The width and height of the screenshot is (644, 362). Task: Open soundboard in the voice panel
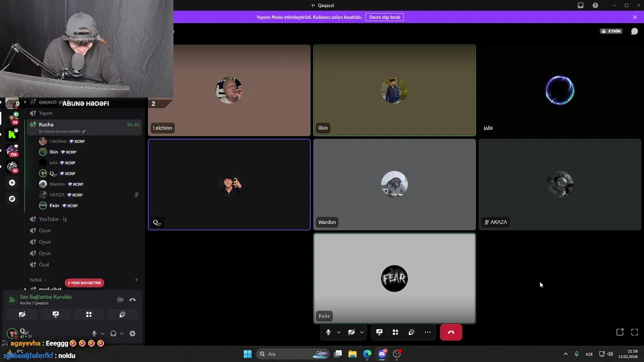(x=122, y=314)
